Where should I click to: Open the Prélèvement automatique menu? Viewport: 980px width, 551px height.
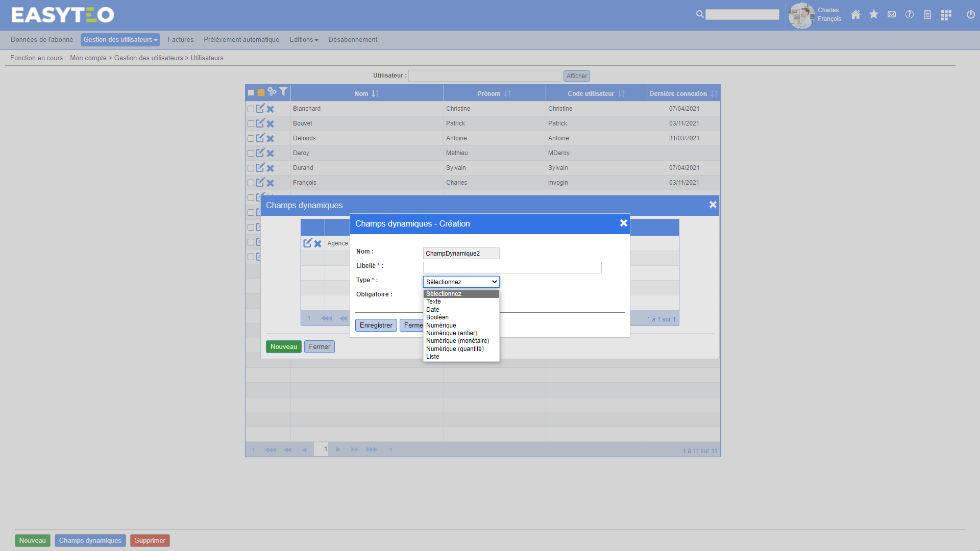241,40
